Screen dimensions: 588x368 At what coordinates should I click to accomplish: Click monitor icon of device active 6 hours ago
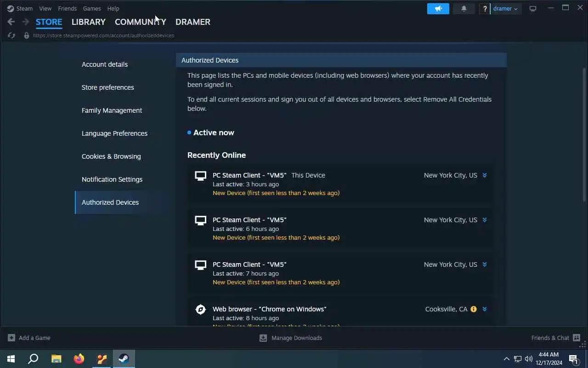coord(201,220)
